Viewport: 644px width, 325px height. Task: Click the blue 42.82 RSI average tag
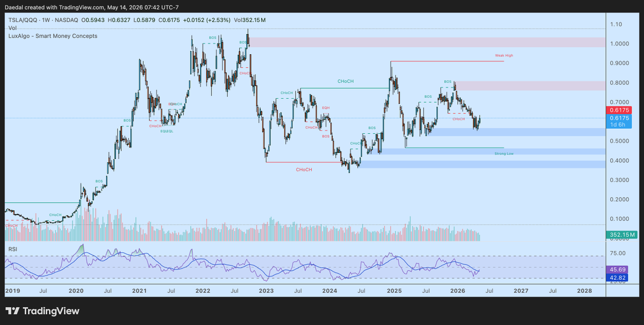point(617,278)
